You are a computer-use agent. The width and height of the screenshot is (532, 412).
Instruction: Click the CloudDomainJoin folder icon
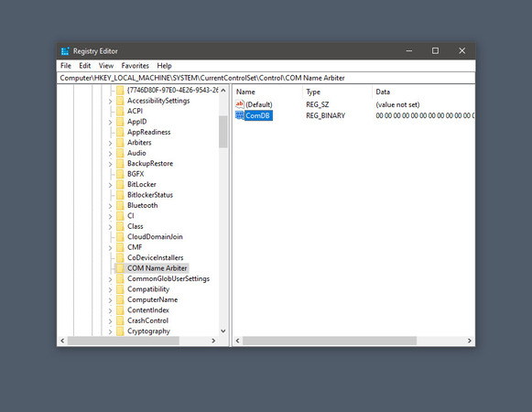120,237
